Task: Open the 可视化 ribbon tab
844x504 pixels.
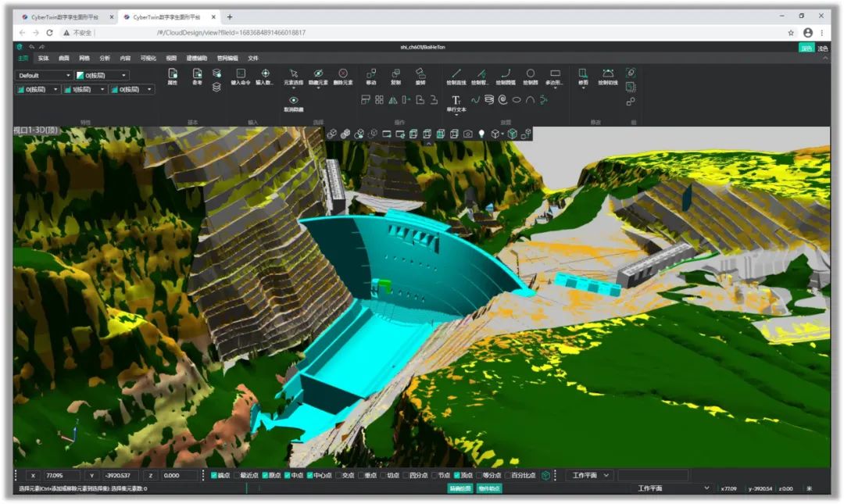Action: click(148, 58)
